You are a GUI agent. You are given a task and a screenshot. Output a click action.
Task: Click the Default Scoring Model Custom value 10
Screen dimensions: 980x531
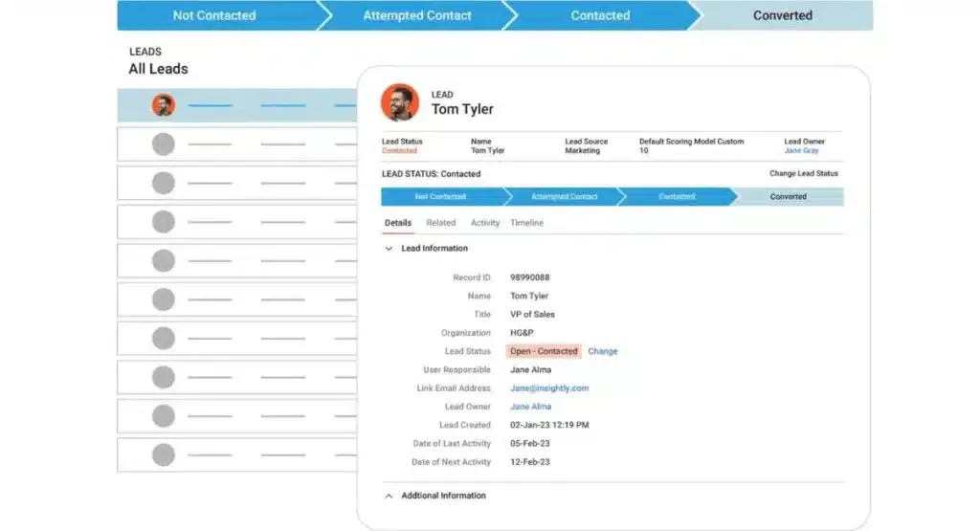pyautogui.click(x=644, y=150)
